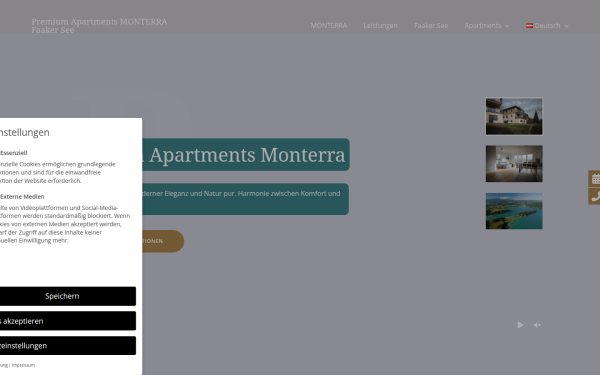Select the aerial lake view thumbnail

click(514, 211)
